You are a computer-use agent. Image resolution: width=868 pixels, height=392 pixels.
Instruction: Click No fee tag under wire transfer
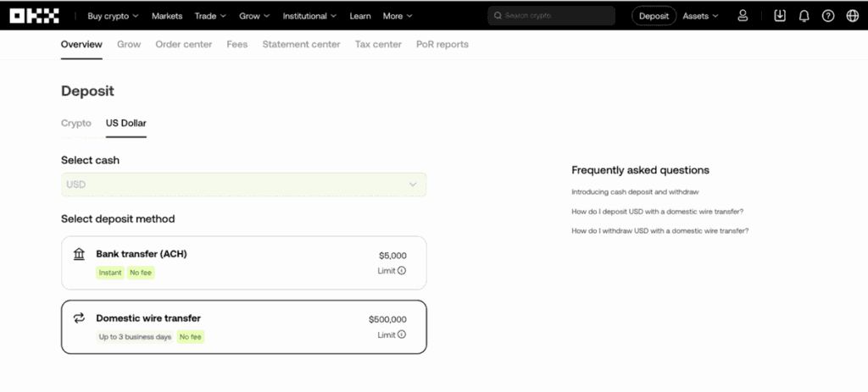[191, 337]
